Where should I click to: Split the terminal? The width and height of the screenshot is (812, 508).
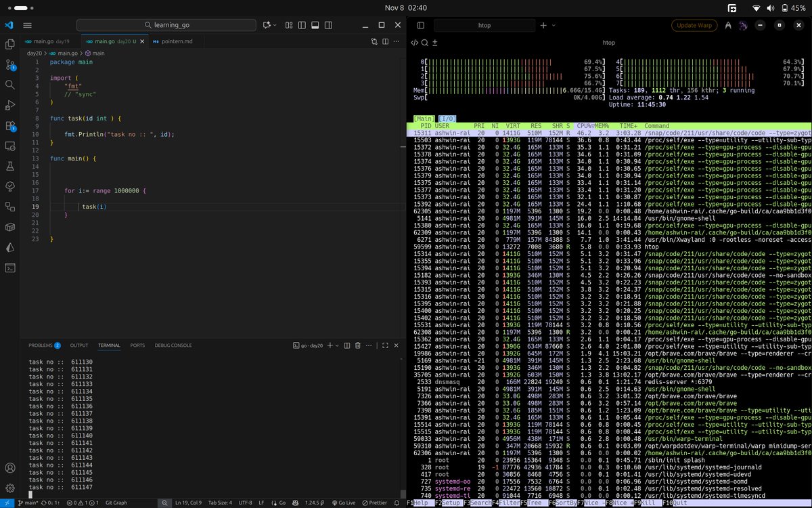[347, 345]
